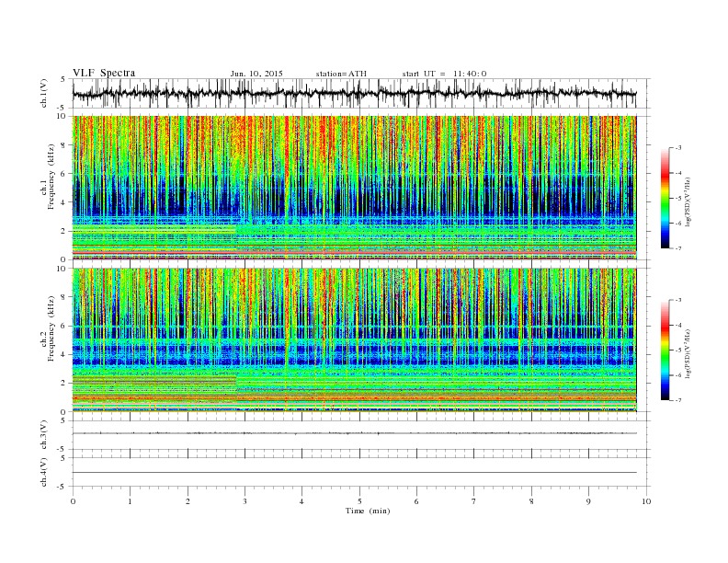Click tick label "6" on the Time axis
The width and height of the screenshot is (728, 563).
tap(416, 501)
